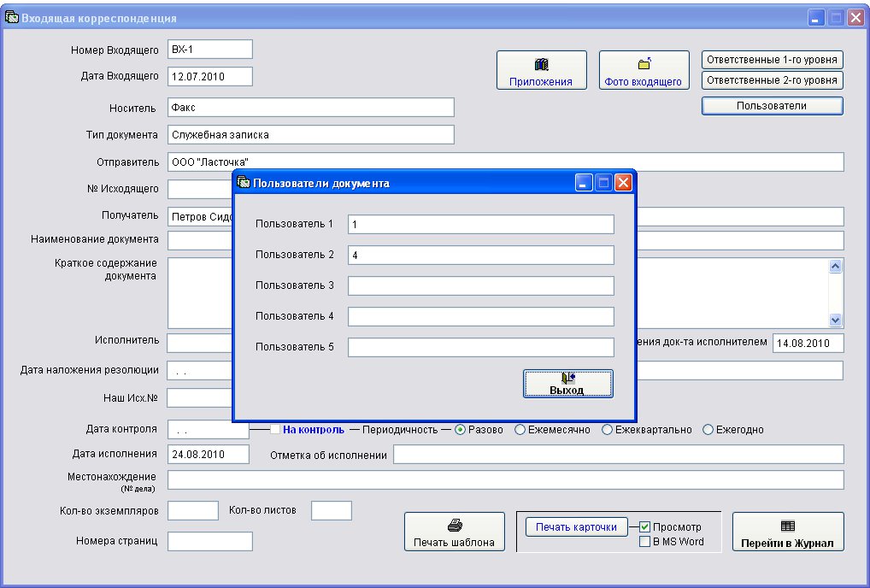Viewport: 870px width, 588px height.
Task: Choose the Ежегодно radio button
Action: coord(708,430)
